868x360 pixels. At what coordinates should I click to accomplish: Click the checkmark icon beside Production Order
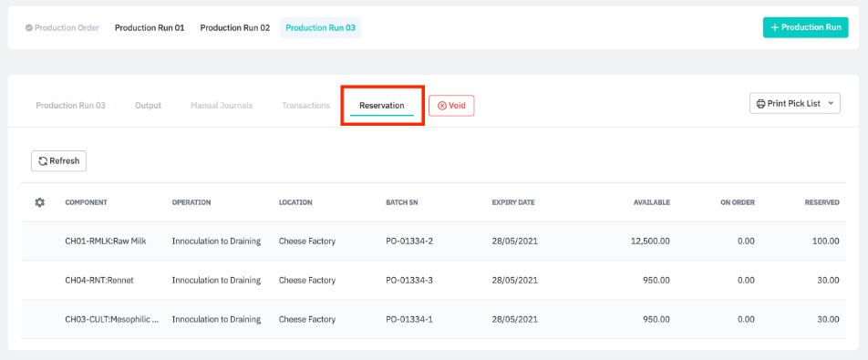click(x=29, y=27)
